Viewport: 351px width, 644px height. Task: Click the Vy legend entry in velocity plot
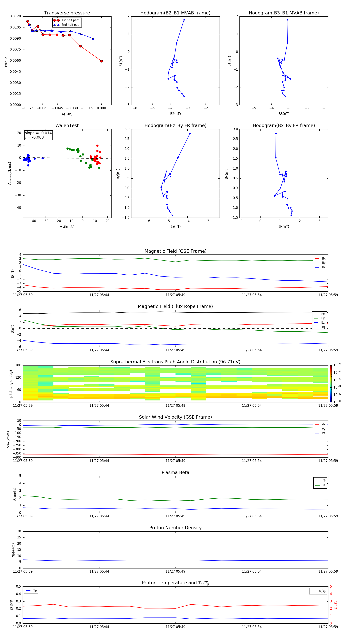(x=320, y=429)
